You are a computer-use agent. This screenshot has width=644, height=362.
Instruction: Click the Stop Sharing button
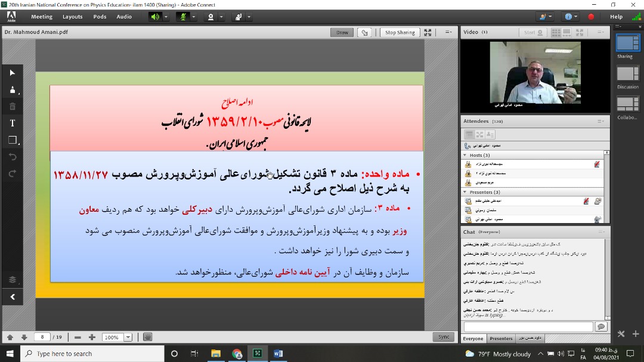coord(399,32)
